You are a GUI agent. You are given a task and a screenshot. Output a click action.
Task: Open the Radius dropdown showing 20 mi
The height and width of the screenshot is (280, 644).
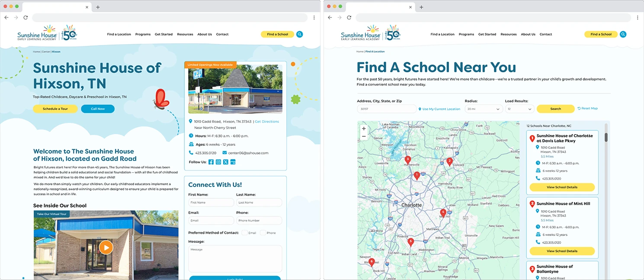[x=483, y=109]
